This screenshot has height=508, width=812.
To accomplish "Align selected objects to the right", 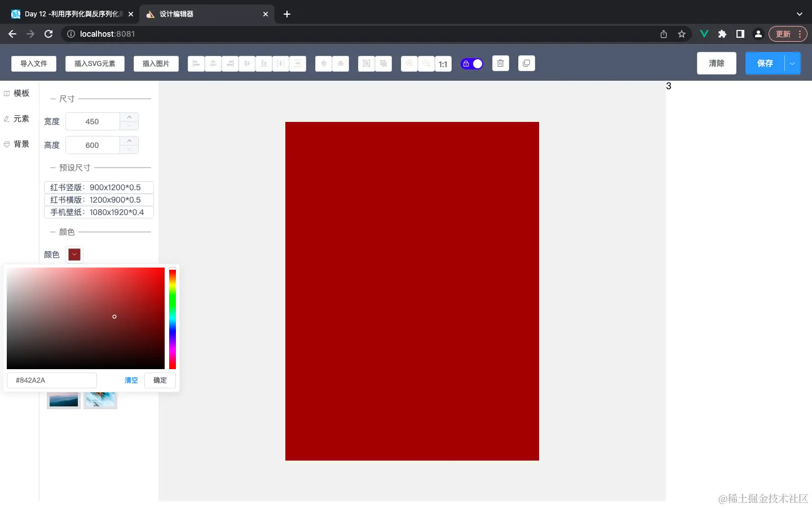I will [230, 64].
